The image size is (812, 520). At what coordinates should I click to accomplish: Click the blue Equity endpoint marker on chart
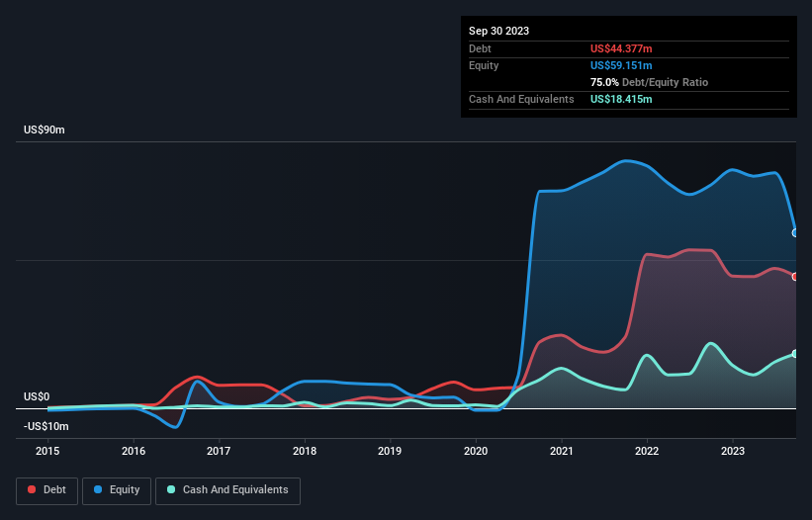click(x=795, y=233)
